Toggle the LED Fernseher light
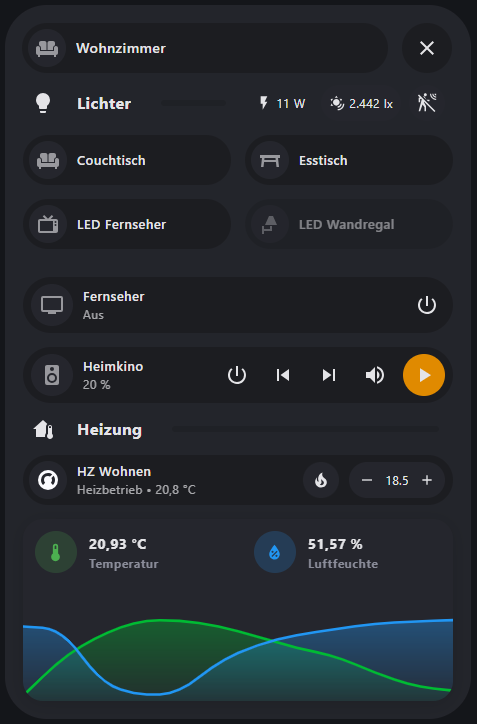This screenshot has height=724, width=477. [x=127, y=224]
